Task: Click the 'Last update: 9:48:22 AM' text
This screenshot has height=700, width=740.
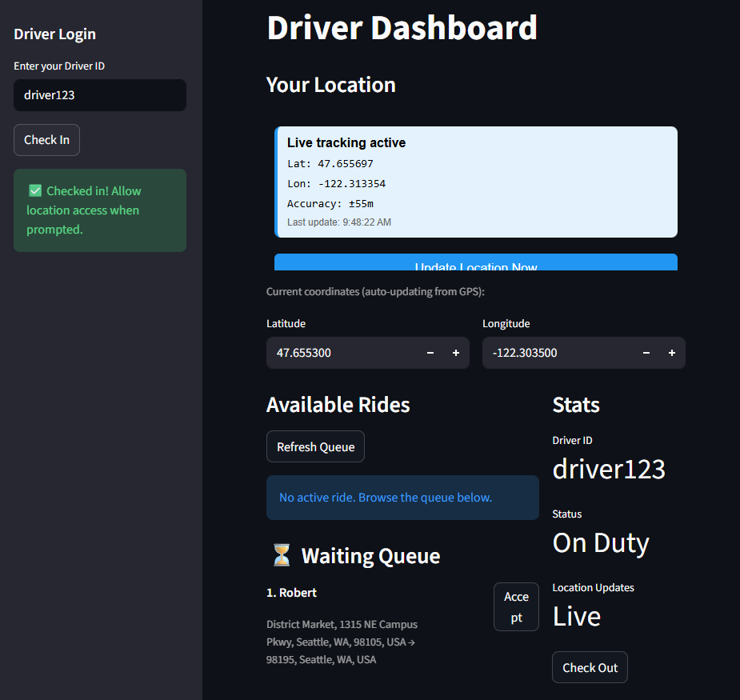Action: (339, 222)
